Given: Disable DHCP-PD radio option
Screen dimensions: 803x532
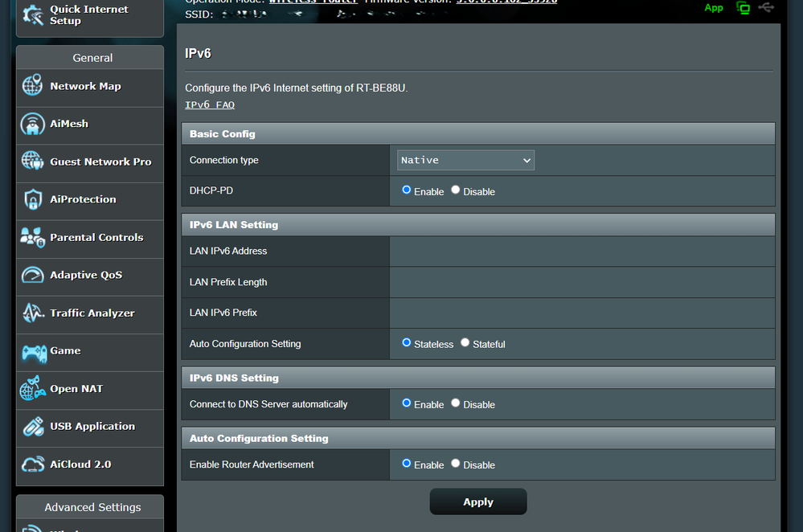Looking at the screenshot, I should [x=456, y=190].
